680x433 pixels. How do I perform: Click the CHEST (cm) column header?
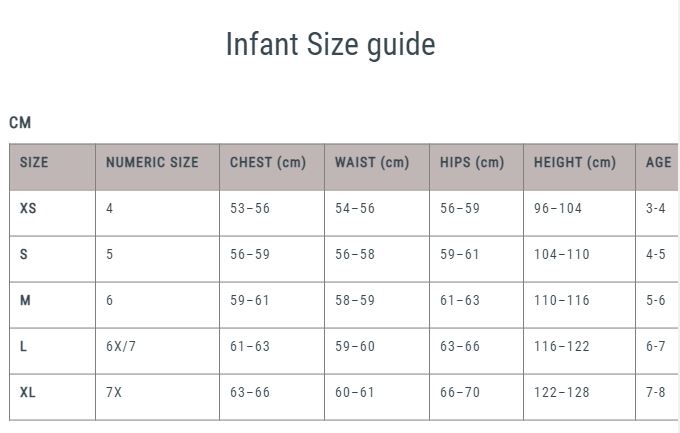click(268, 162)
